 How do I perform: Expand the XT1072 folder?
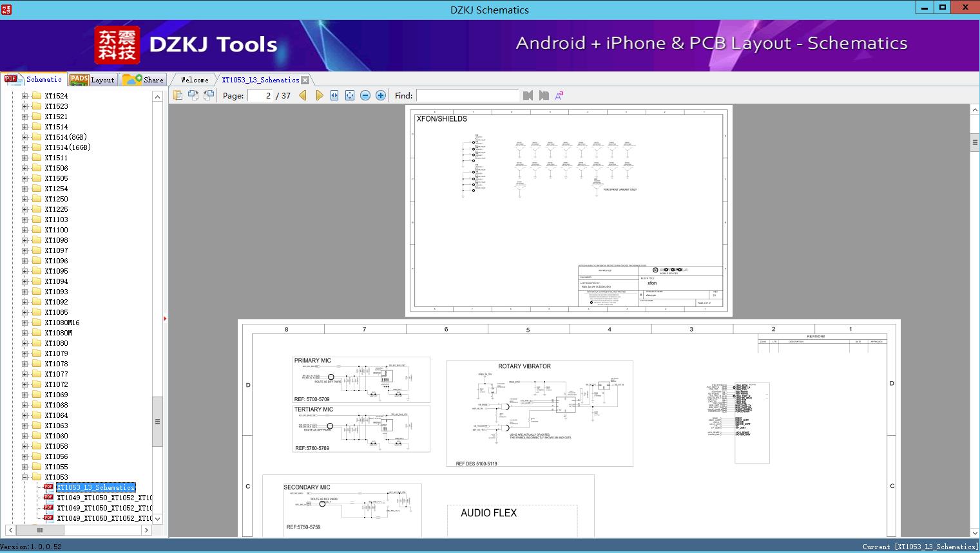coord(24,384)
